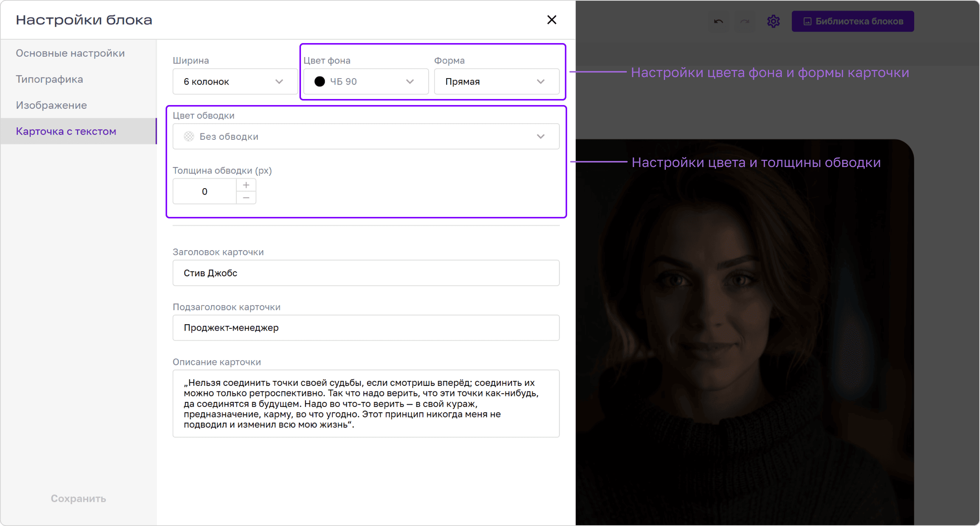Click the chevron in the Форма dropdown

[541, 82]
